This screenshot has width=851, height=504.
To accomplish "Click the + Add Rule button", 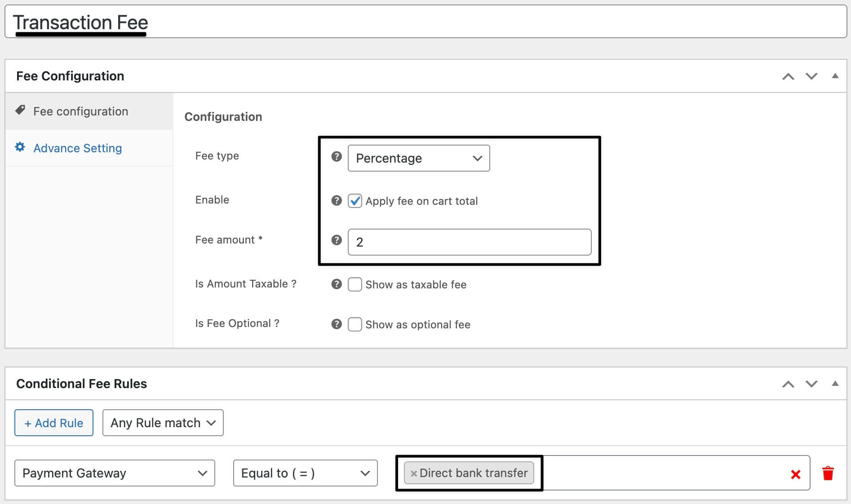I will (x=53, y=422).
